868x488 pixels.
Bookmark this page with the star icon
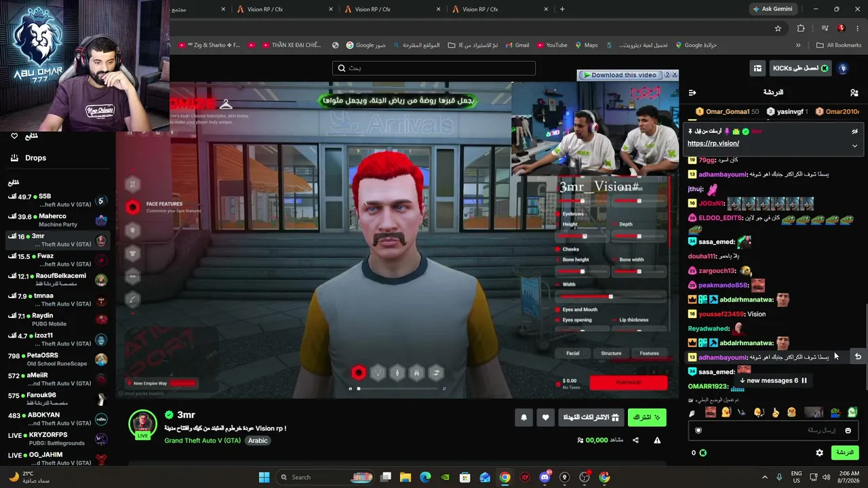pyautogui.click(x=778, y=28)
